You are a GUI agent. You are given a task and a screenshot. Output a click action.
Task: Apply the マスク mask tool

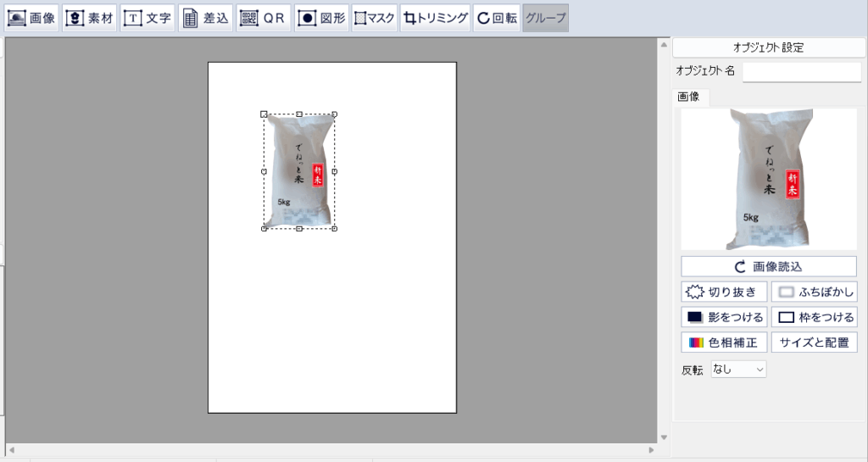coord(374,18)
